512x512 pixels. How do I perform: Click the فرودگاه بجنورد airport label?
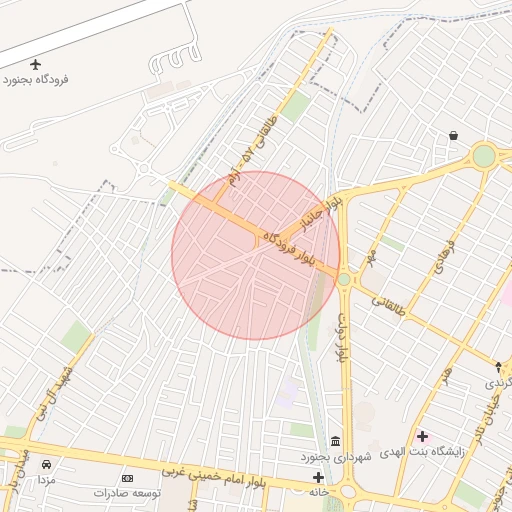click(x=36, y=80)
